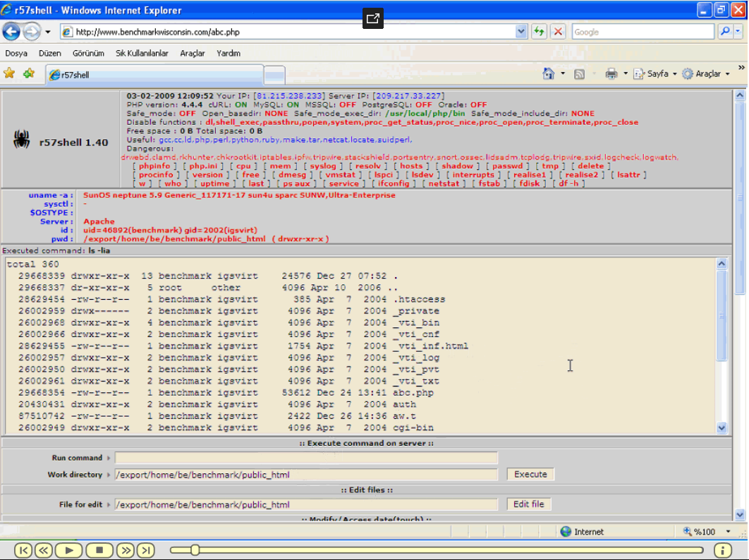The image size is (749, 560).
Task: Expand the address bar history dropdown
Action: (521, 32)
